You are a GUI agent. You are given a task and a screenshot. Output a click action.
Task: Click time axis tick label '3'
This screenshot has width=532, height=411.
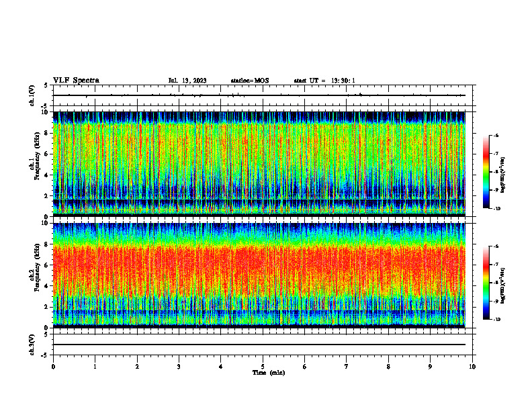[179, 367]
